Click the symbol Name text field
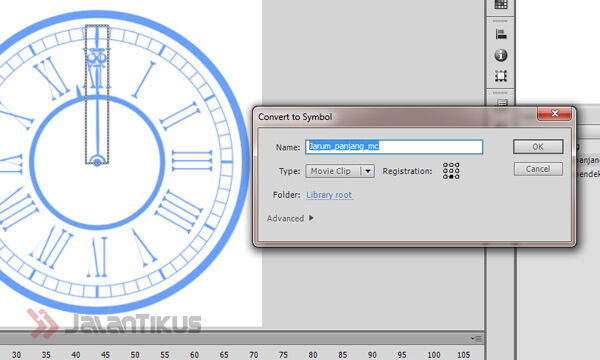 tap(394, 147)
